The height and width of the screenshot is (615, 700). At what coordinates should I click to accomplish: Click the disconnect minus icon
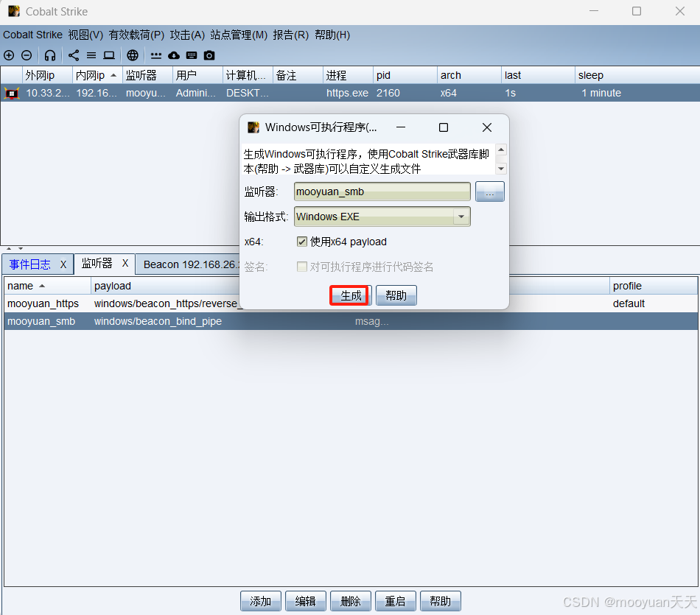click(27, 55)
